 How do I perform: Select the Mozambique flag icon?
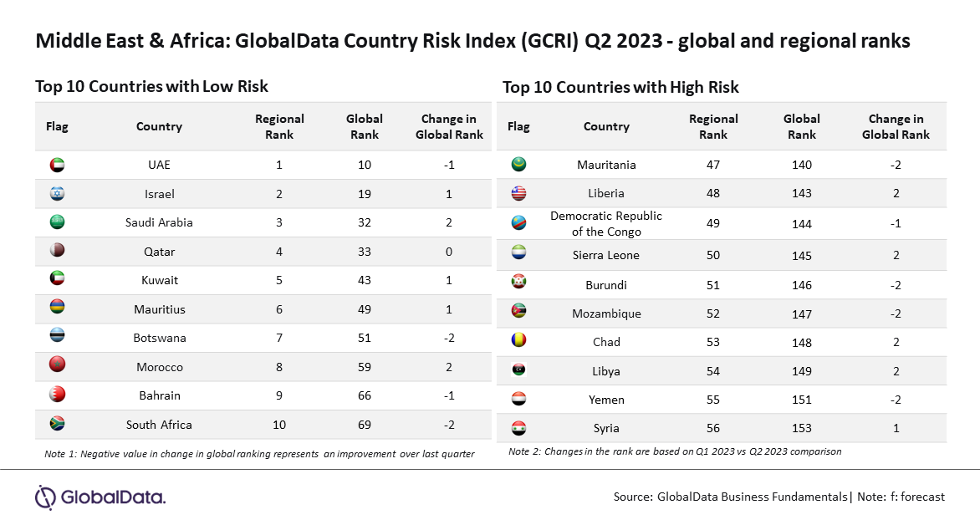(518, 311)
